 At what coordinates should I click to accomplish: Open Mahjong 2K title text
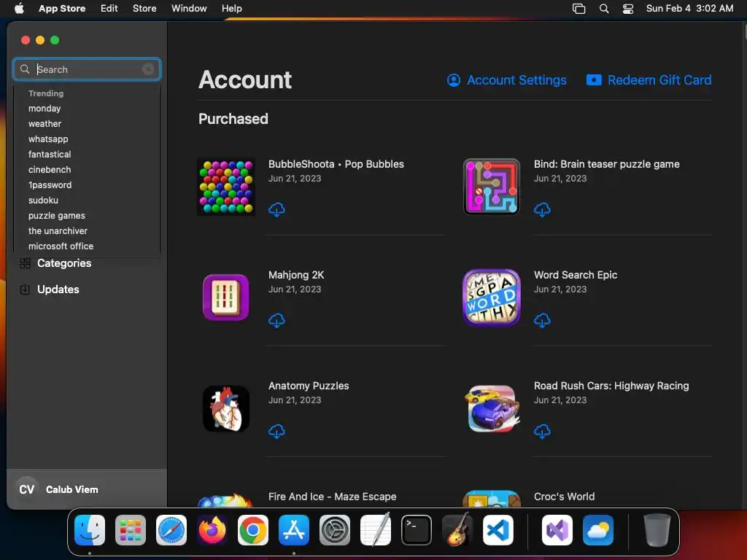pyautogui.click(x=296, y=275)
